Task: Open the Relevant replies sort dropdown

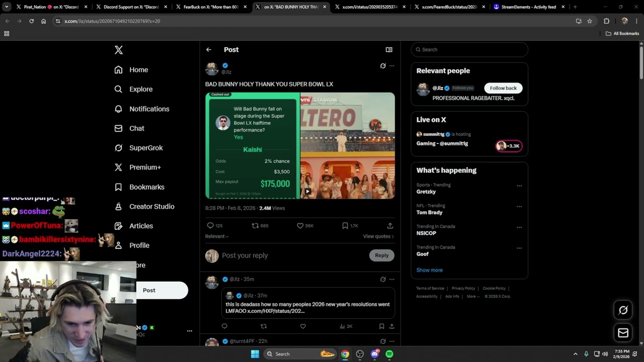Action: coord(217,236)
